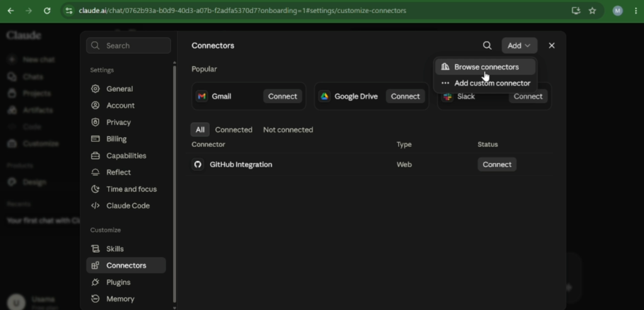Choose Browse connectors from the Add menu

(485, 67)
